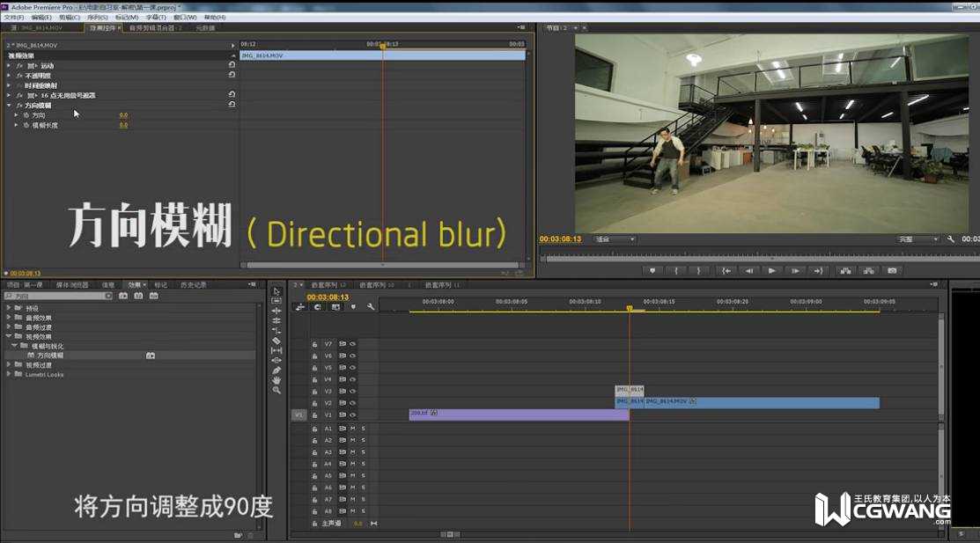This screenshot has width=980, height=543.
Task: Select the Rolling Edit tool
Action: pyautogui.click(x=276, y=320)
